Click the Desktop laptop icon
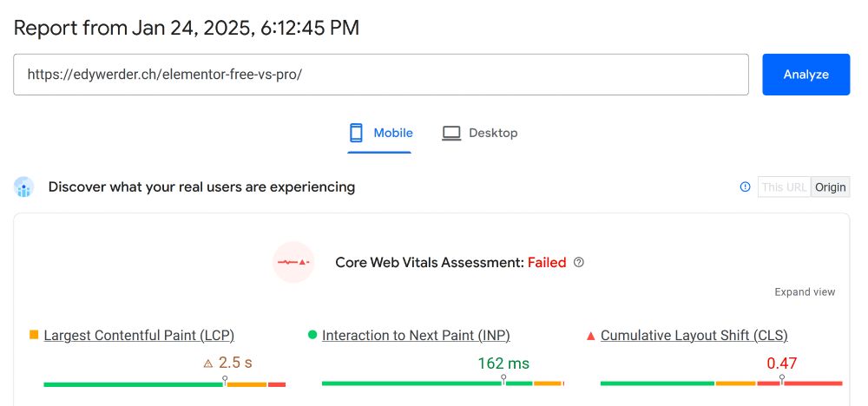This screenshot has width=868, height=406. pyautogui.click(x=450, y=133)
